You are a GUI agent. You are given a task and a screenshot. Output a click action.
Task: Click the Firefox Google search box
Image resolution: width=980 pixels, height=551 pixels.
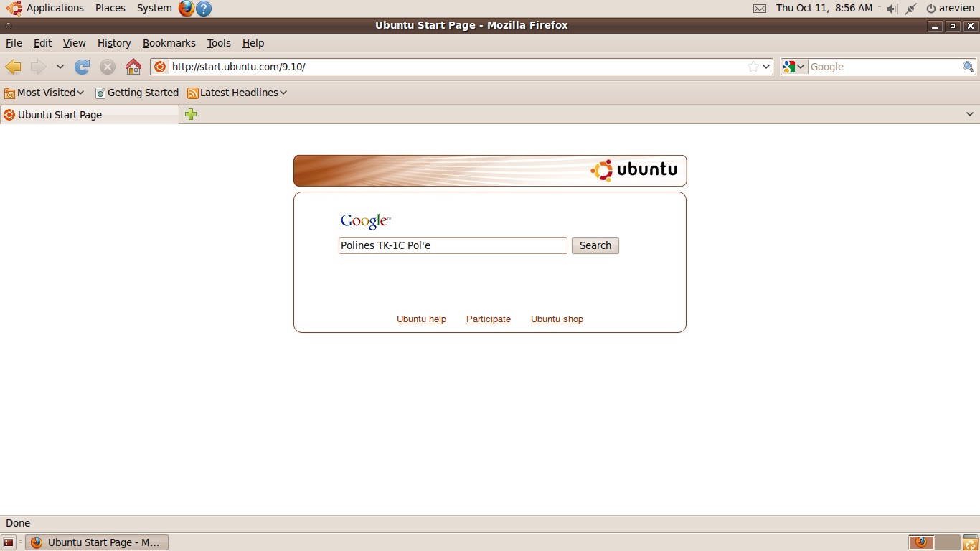tap(885, 67)
